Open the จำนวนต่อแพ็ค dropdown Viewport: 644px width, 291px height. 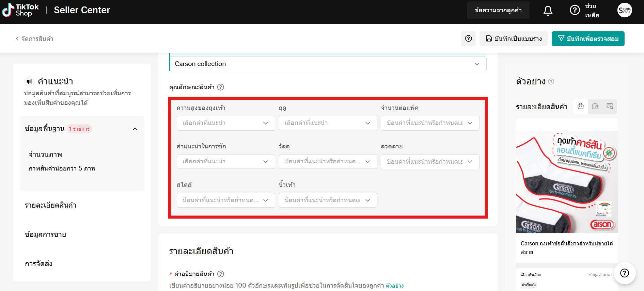click(430, 123)
